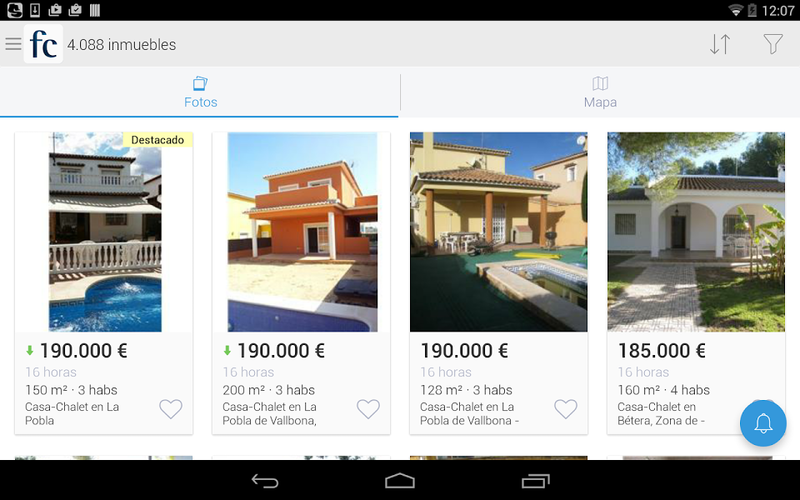
Task: Open the yellow porch house photo
Action: [499, 232]
